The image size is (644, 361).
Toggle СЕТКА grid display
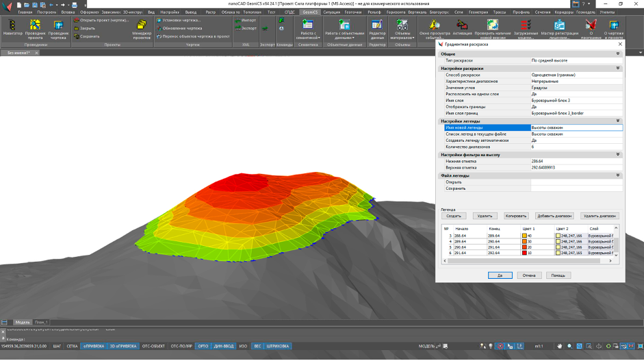pyautogui.click(x=72, y=347)
